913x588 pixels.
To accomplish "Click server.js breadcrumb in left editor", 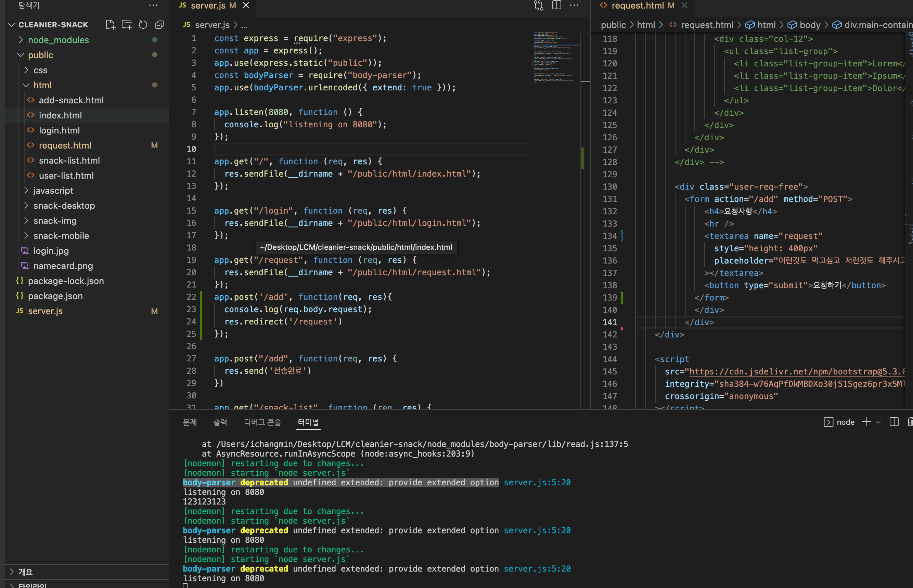I will click(212, 25).
